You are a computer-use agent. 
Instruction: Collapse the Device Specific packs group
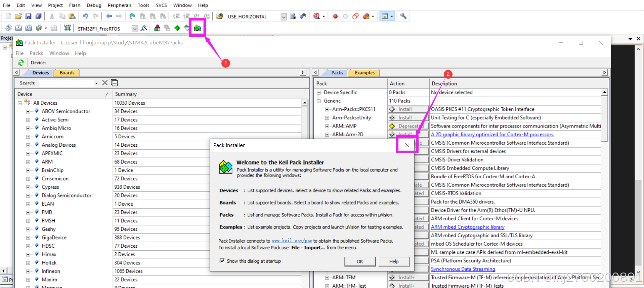(318, 93)
